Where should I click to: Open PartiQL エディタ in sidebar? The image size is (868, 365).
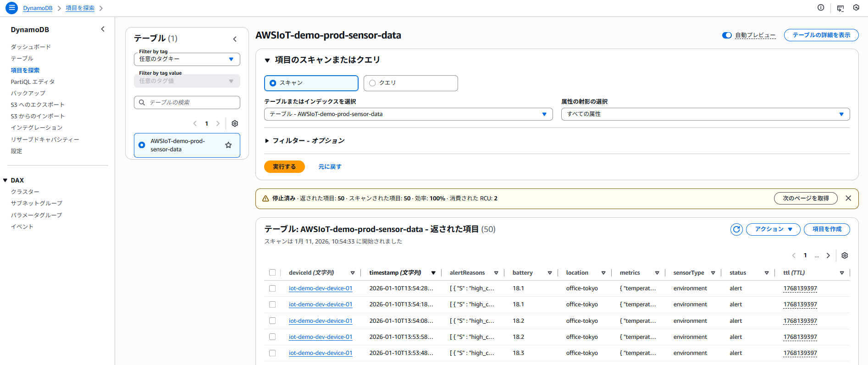tap(33, 82)
